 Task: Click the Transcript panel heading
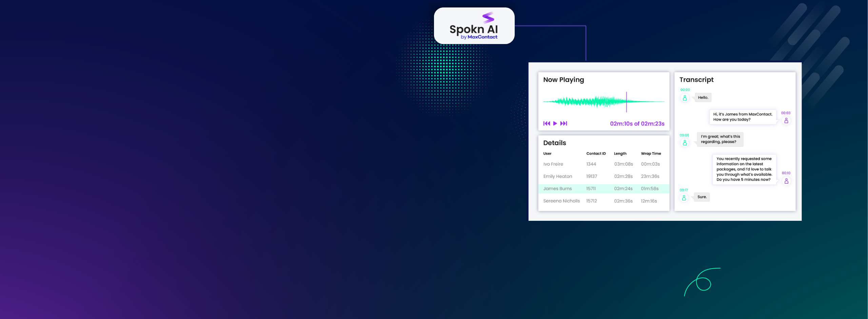pyautogui.click(x=696, y=80)
